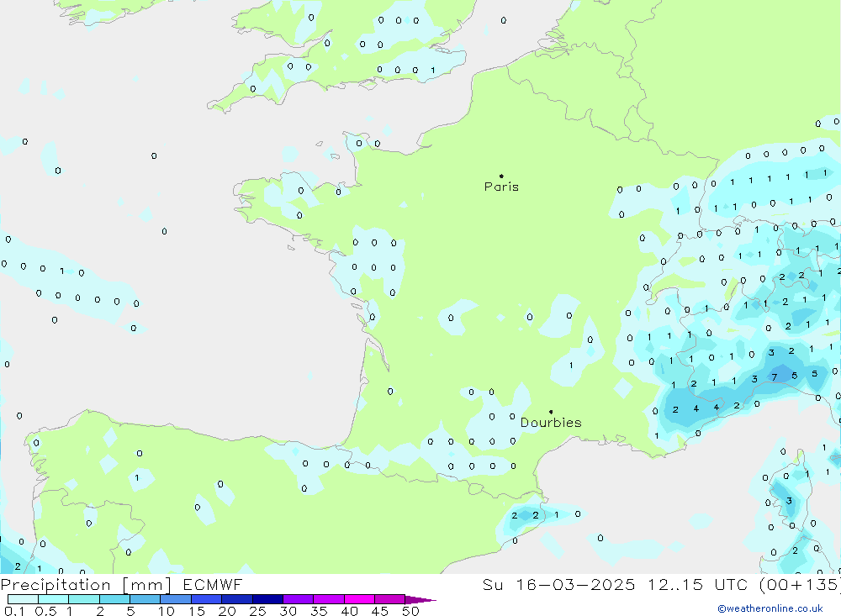Click the '50' legend scale label
841x616 pixels.
410,611
